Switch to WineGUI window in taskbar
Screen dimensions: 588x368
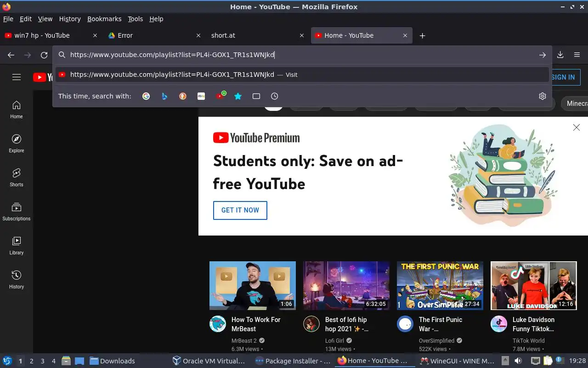click(x=458, y=361)
